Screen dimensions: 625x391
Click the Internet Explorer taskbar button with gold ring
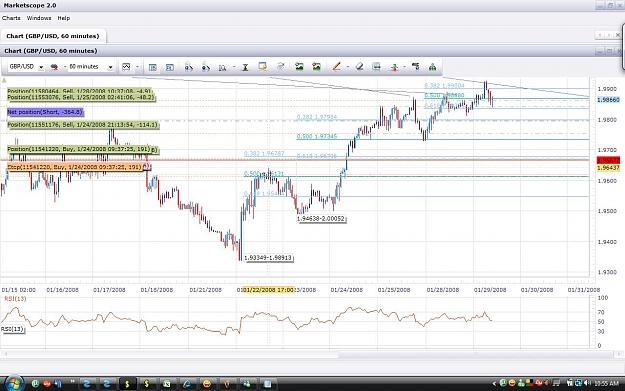(187, 384)
